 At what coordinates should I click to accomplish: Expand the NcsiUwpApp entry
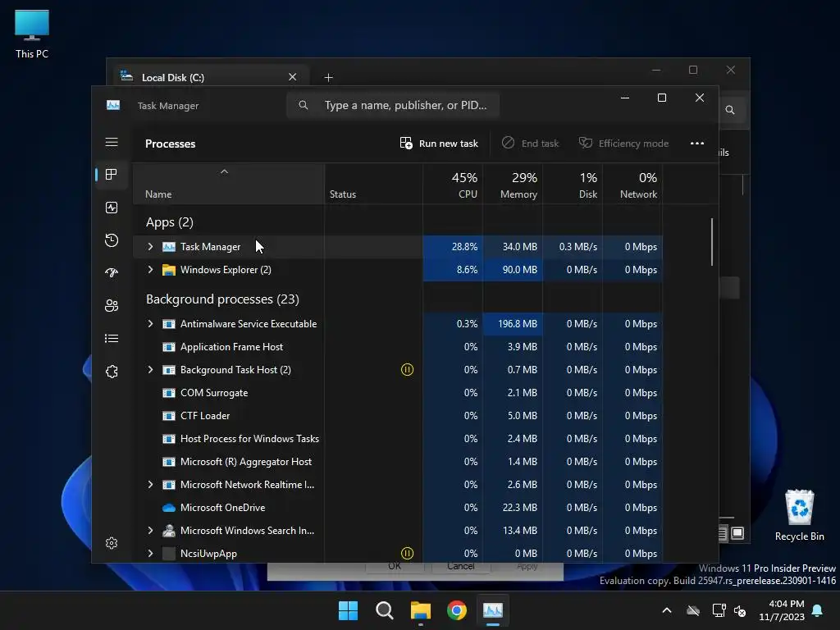pos(151,553)
